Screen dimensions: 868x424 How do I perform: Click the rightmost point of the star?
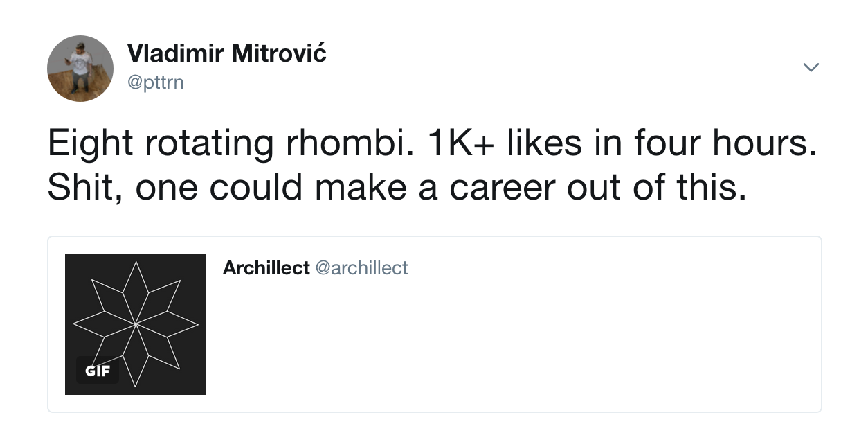tap(196, 324)
